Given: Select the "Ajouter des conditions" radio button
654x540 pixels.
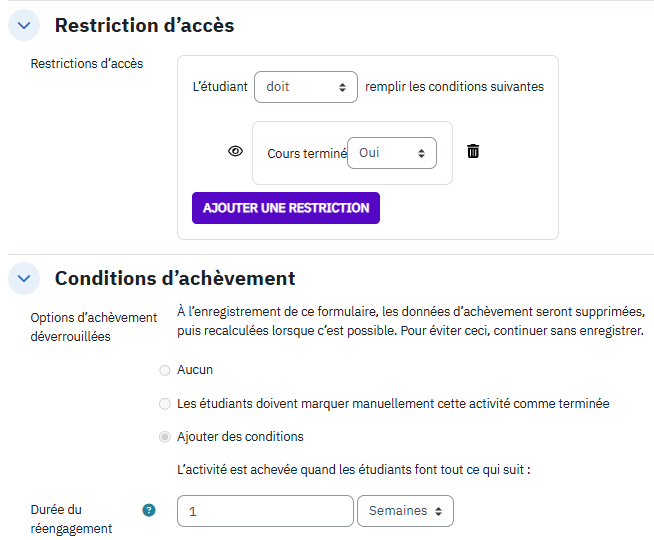Looking at the screenshot, I should point(165,437).
